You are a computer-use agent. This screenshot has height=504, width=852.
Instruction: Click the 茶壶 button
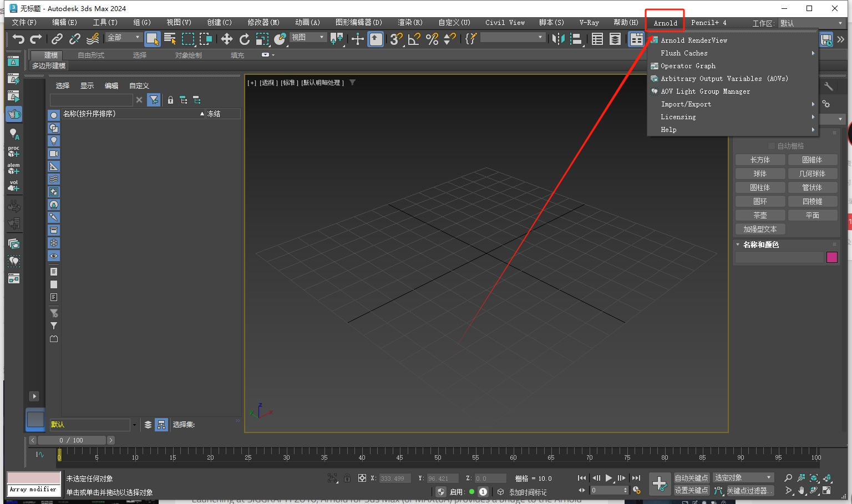click(760, 215)
